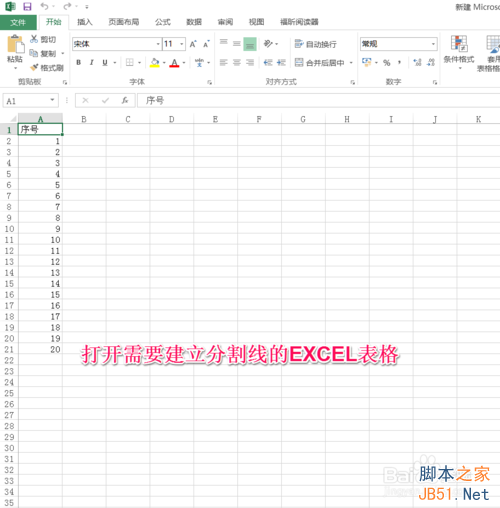
Task: Switch to Insert (插入) tab
Action: 84,22
